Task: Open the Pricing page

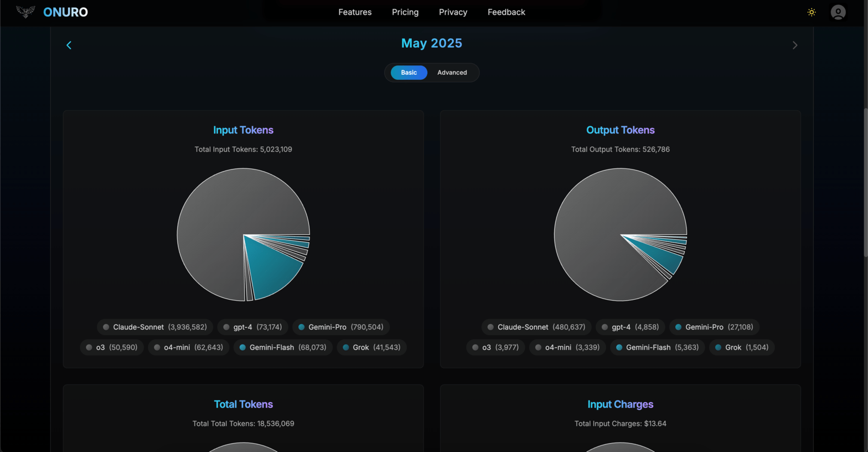Action: coord(405,12)
